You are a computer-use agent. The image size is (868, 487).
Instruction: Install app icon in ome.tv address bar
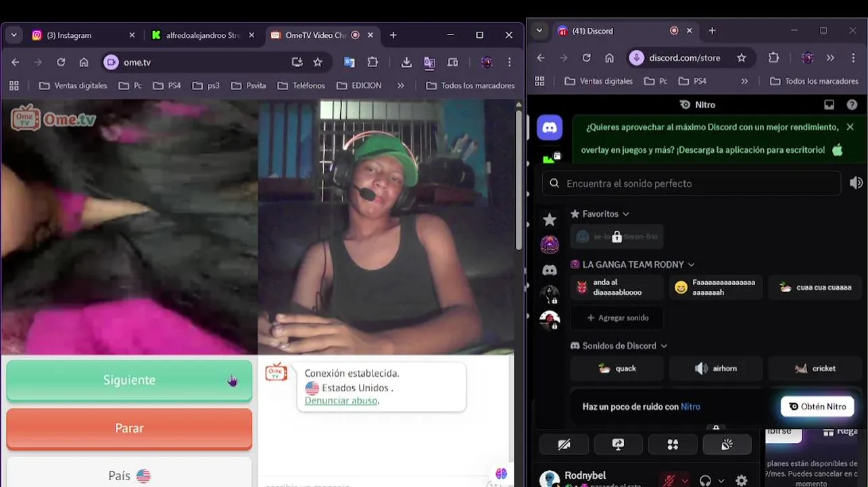coord(297,62)
